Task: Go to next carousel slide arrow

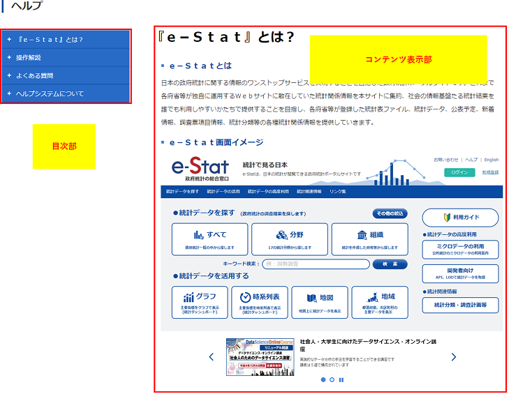Action: (x=454, y=357)
